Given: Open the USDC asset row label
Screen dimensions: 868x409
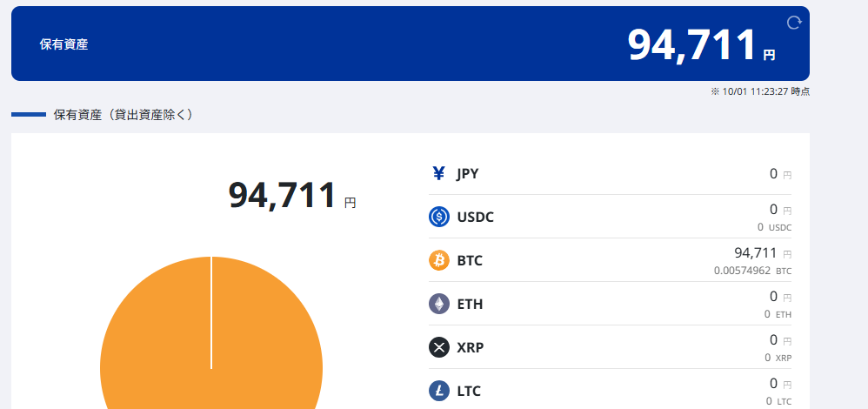Looking at the screenshot, I should (x=475, y=217).
